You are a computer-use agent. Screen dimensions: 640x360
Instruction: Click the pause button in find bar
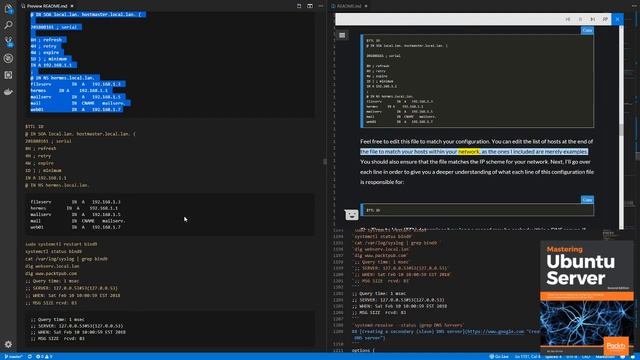(580, 19)
